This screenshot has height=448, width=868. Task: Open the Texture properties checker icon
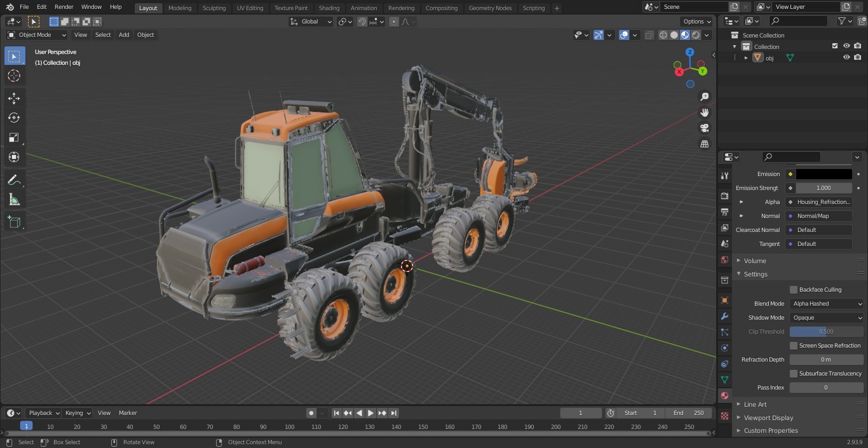[x=724, y=416]
